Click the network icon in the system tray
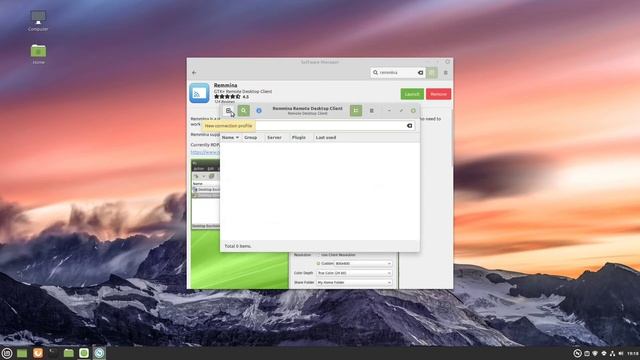Image resolution: width=640 pixels, height=360 pixels. (x=613, y=353)
